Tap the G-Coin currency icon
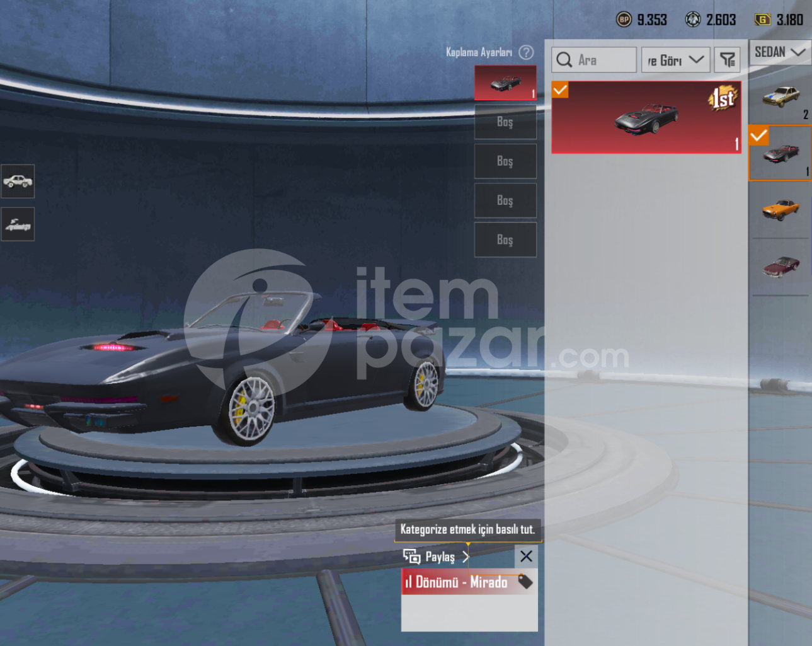This screenshot has height=646, width=812. click(x=762, y=20)
